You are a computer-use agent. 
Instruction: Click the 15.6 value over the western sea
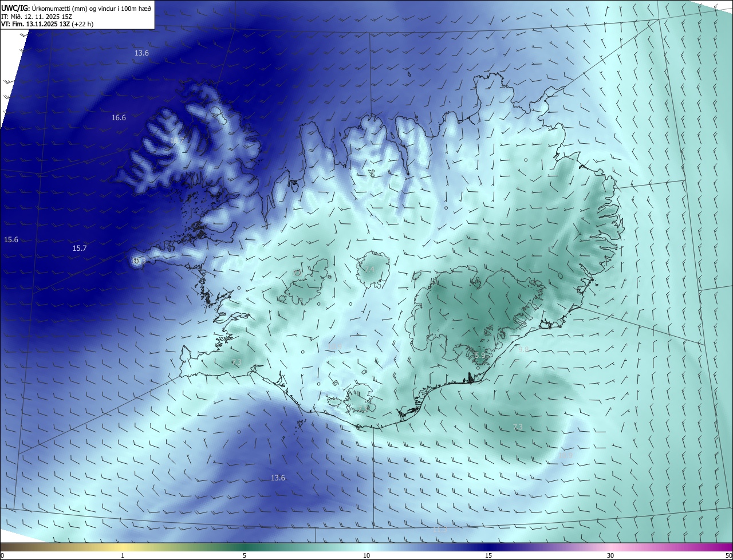11,239
